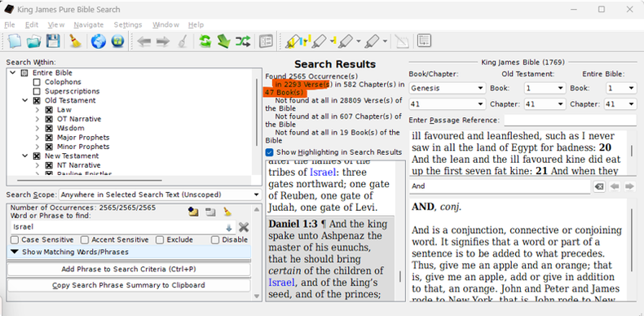
Task: Open a saved search file using the folder icon
Action: pos(33,42)
